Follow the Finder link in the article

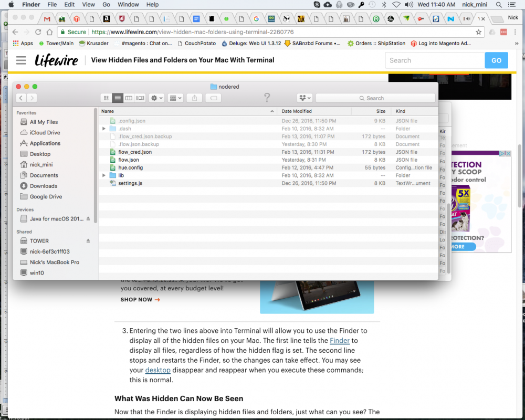click(x=340, y=341)
